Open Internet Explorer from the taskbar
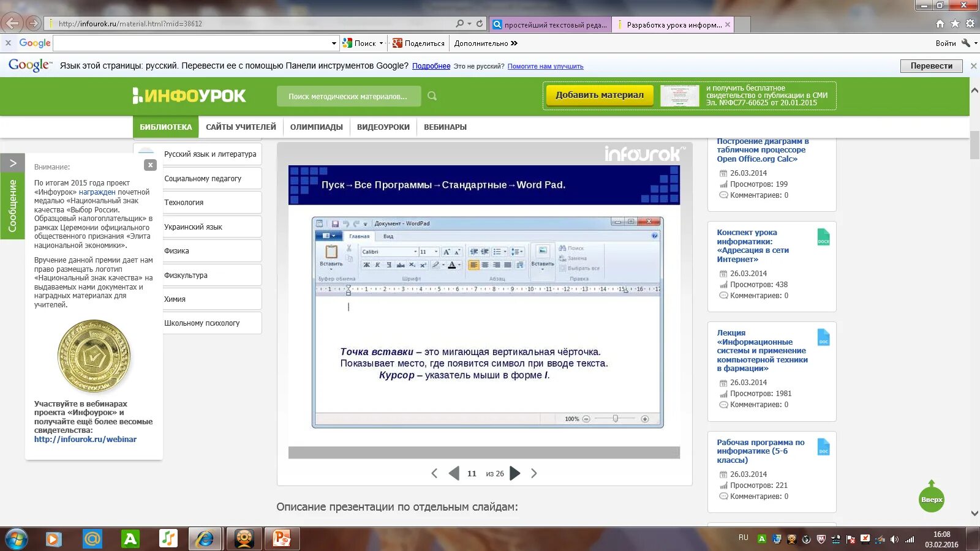This screenshot has height=551, width=980. [x=205, y=539]
